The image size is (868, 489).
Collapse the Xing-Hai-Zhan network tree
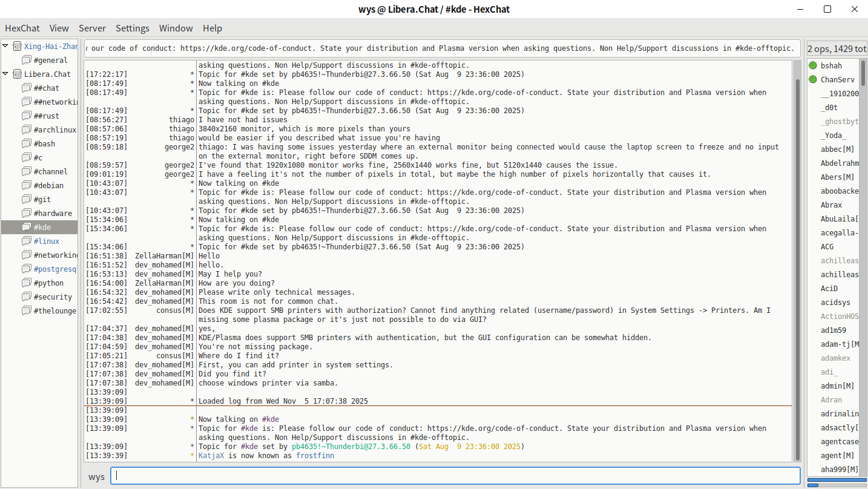5,46
